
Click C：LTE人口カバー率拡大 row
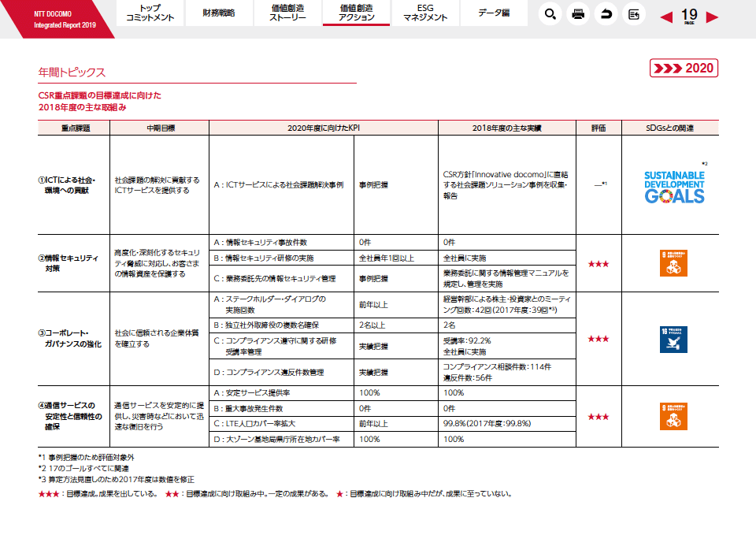tap(281, 424)
